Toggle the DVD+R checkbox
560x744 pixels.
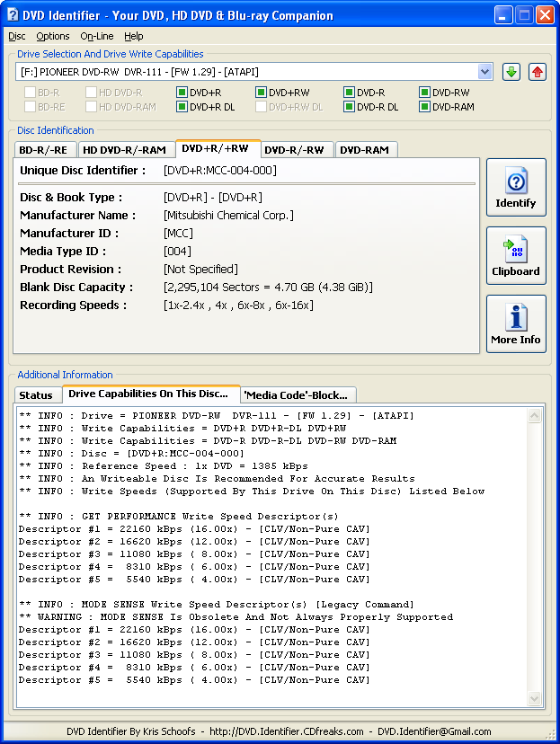tap(182, 92)
